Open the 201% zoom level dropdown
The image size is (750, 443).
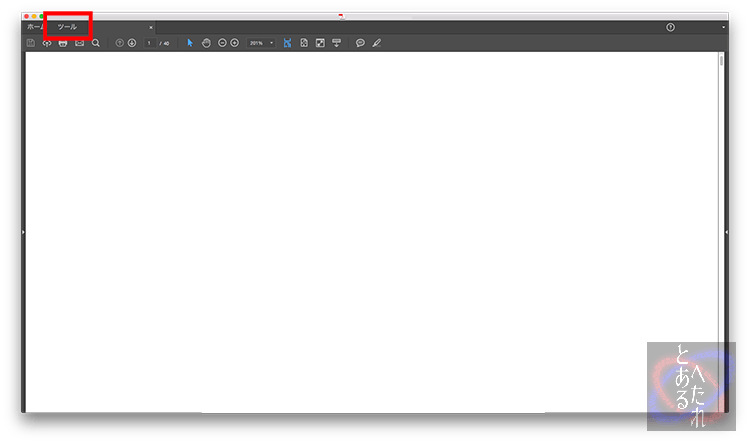262,43
